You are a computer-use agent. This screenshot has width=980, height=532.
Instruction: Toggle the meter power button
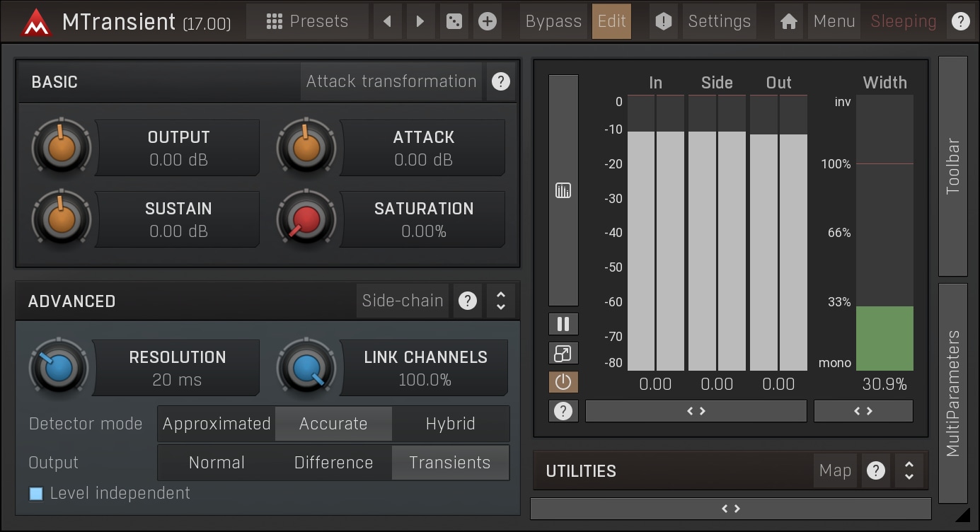point(563,382)
